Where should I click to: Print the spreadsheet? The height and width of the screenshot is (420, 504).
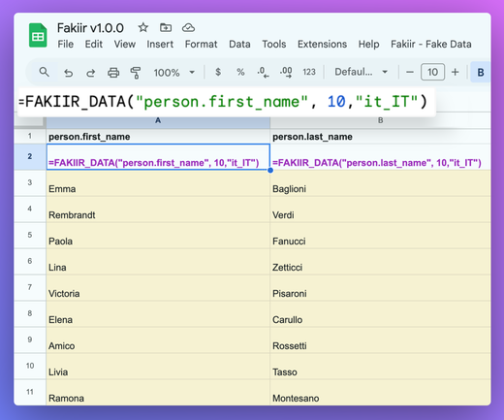click(113, 73)
